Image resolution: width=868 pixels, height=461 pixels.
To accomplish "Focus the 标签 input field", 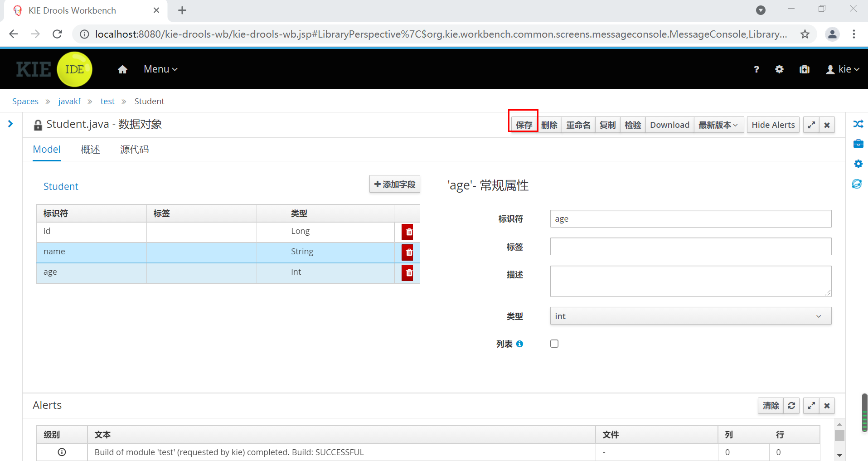I will [x=691, y=247].
